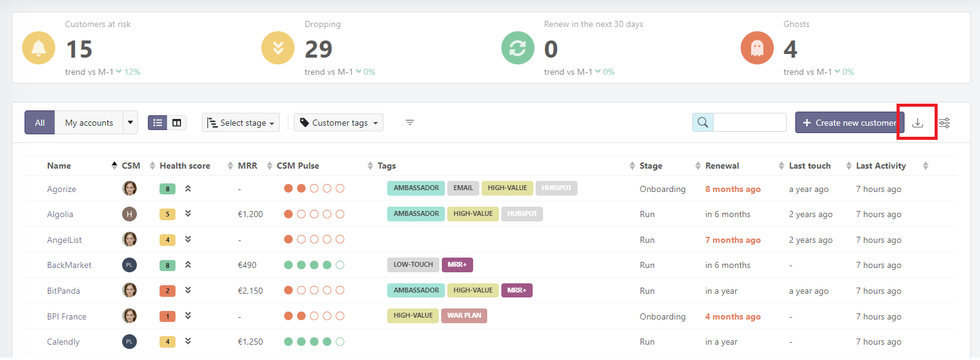The width and height of the screenshot is (980, 360).
Task: Click the download export icon
Action: tap(917, 123)
